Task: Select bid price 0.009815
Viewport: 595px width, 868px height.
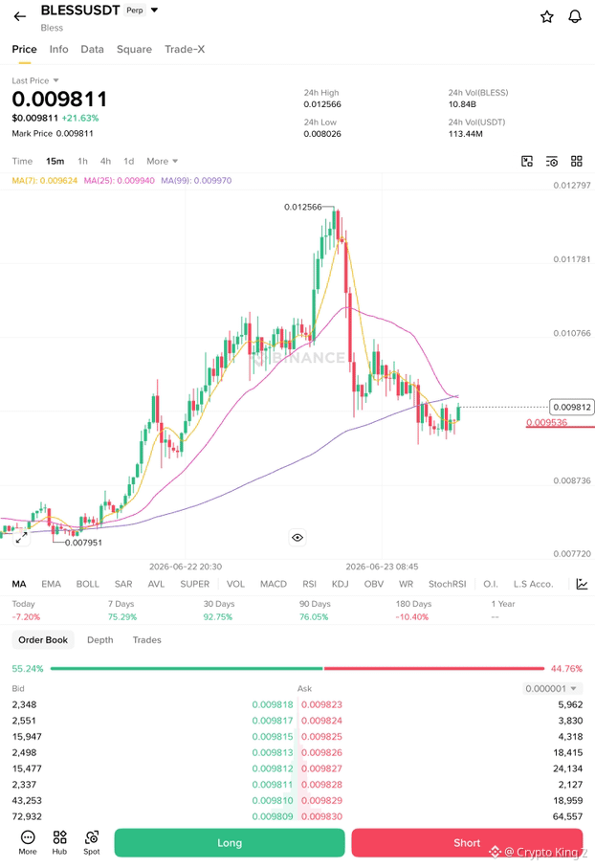Action: coord(273,737)
